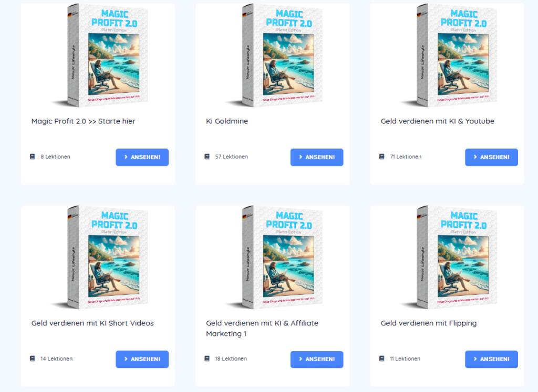
Task: Select the KI Short Videos product box image
Action: click(100, 257)
